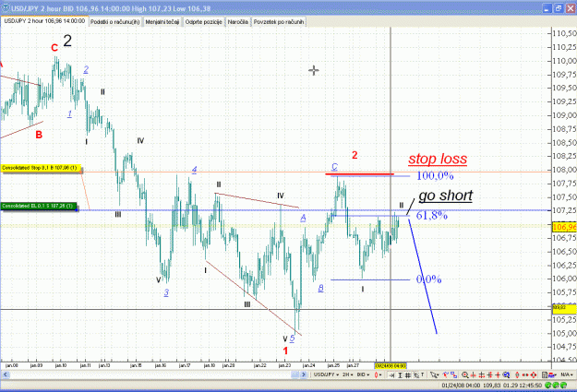Click the "0,0%" Fibonacci level label
This screenshot has width=577, height=392.
click(428, 279)
